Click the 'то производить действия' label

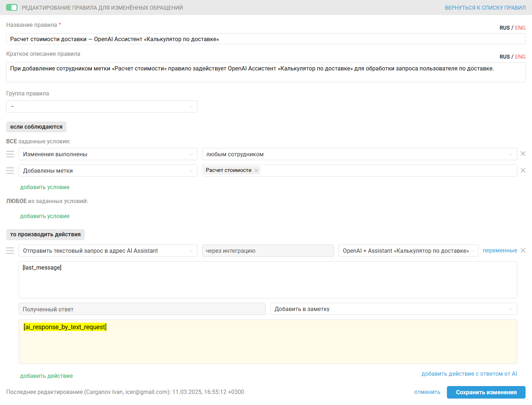pyautogui.click(x=45, y=234)
